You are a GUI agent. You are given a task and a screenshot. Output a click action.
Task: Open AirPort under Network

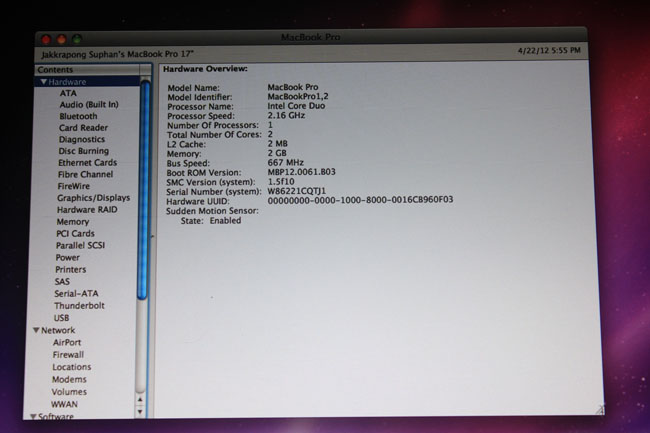coord(67,342)
